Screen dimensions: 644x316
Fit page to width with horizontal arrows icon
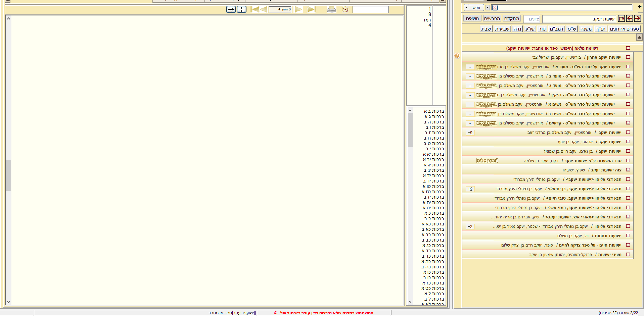pos(231,9)
